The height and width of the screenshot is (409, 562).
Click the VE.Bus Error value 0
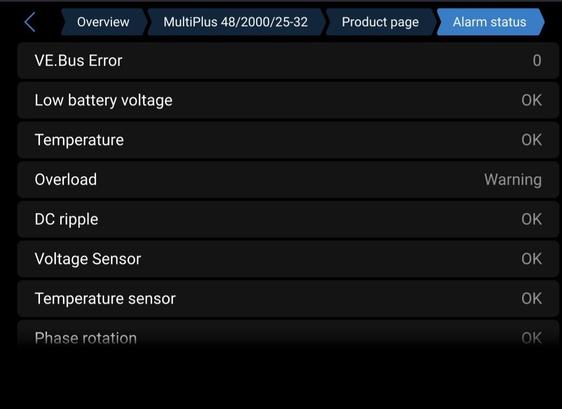click(537, 61)
